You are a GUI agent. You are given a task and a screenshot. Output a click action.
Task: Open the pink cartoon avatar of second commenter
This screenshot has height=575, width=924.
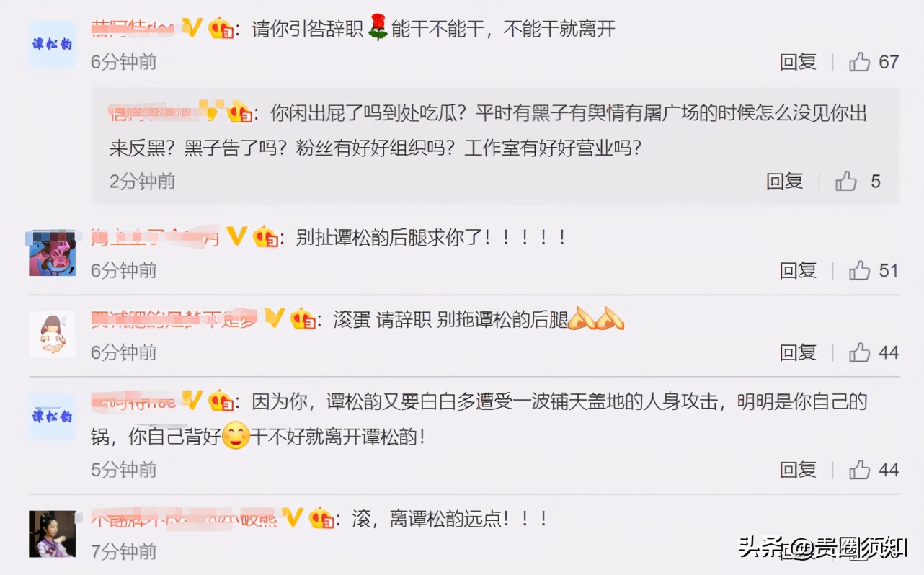click(52, 252)
